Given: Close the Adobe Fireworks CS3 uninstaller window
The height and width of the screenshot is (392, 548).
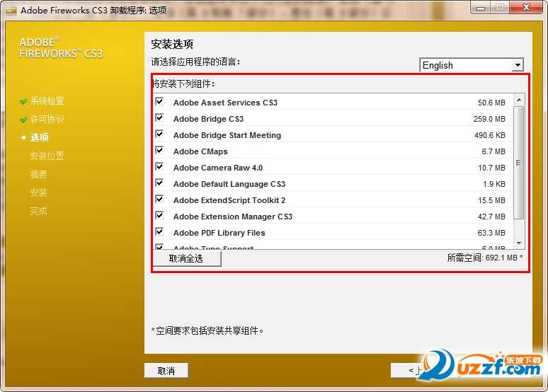Looking at the screenshot, I should (x=526, y=8).
